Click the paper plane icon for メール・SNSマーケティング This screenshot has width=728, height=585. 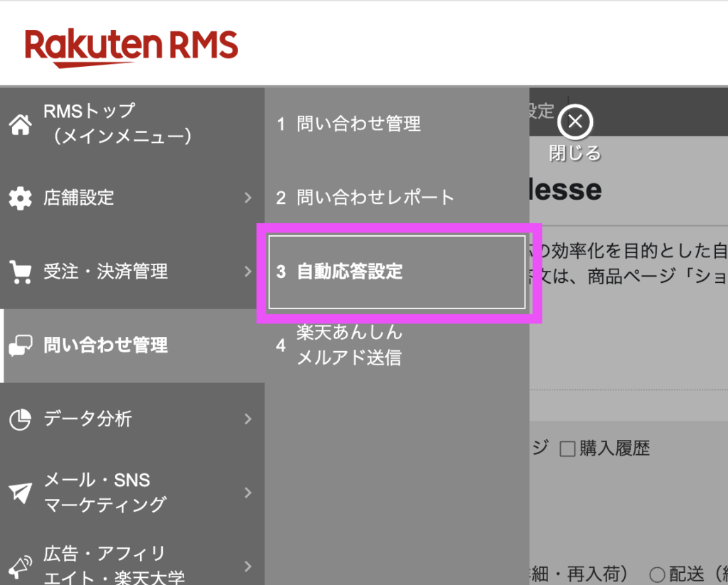(x=21, y=492)
